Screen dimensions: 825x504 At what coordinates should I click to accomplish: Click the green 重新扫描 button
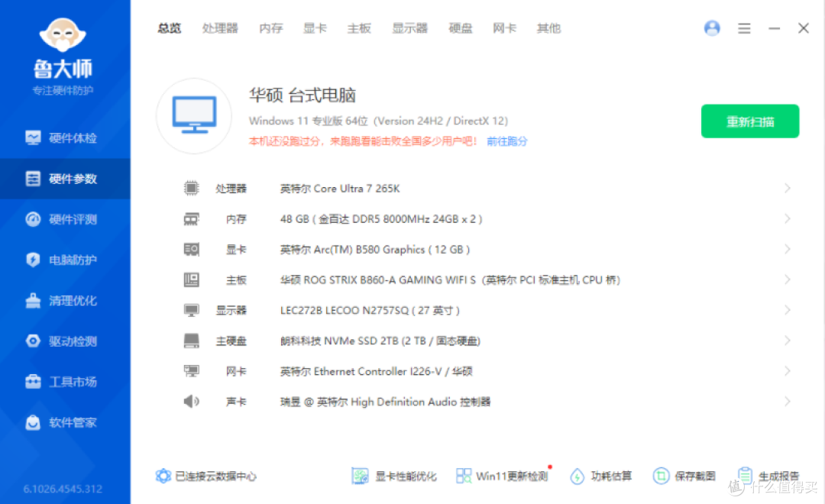[750, 121]
